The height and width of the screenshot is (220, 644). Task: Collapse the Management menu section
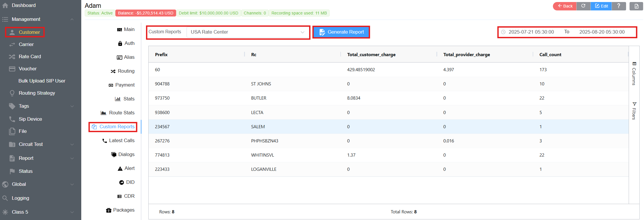[72, 19]
